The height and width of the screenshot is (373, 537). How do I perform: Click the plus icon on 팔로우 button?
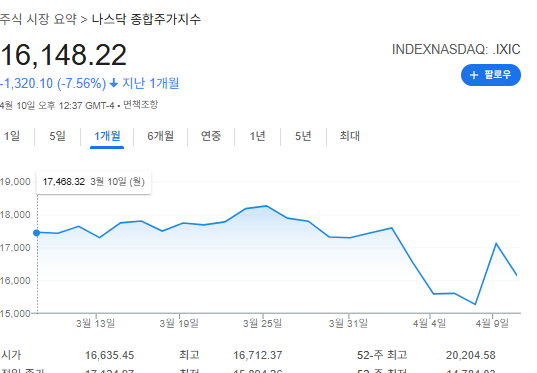[x=474, y=75]
